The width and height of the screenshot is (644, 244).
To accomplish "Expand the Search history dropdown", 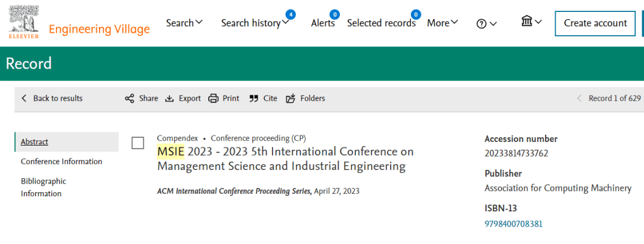I will pyautogui.click(x=255, y=23).
